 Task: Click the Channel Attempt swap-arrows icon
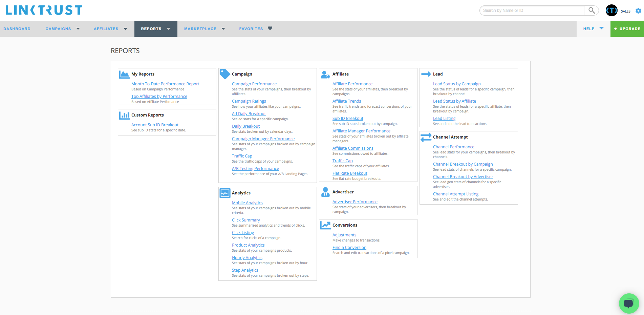tap(426, 137)
